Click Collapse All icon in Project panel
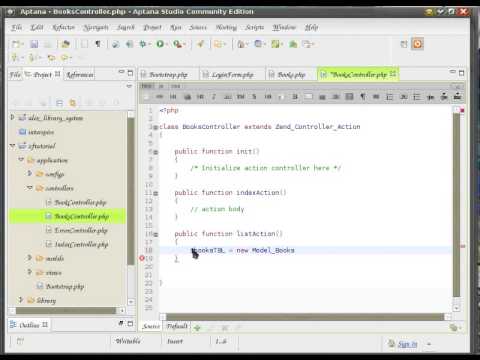 pyautogui.click(x=59, y=103)
